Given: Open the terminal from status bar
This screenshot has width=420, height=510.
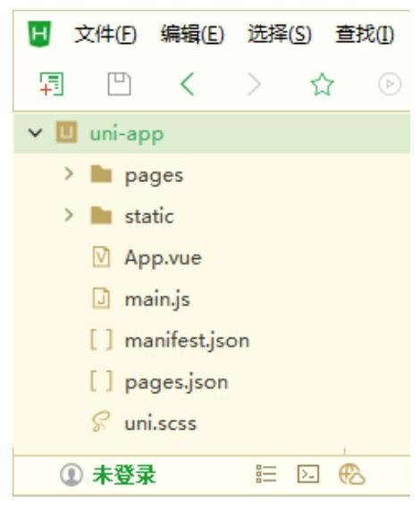Looking at the screenshot, I should 308,474.
